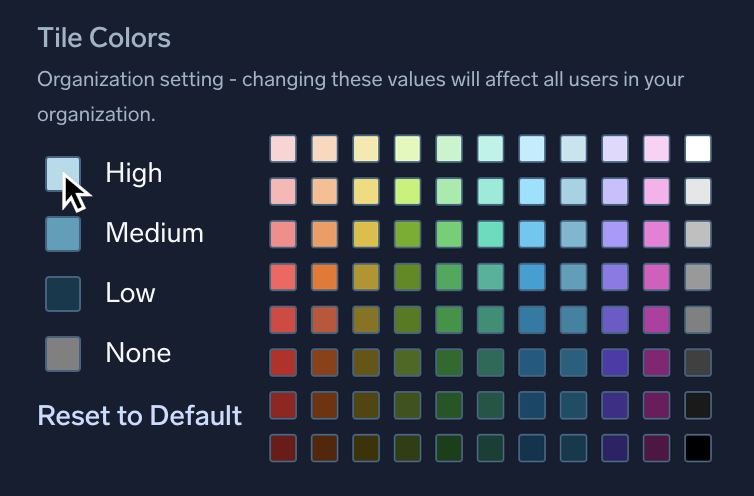
Task: Select the Medium tile color swatch
Action: tap(63, 234)
